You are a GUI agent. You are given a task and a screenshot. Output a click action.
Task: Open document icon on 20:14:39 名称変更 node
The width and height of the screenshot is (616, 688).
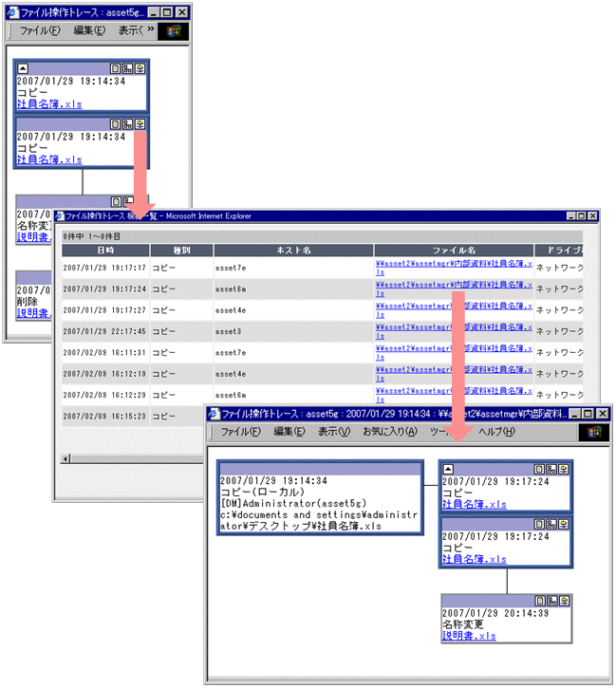540,601
